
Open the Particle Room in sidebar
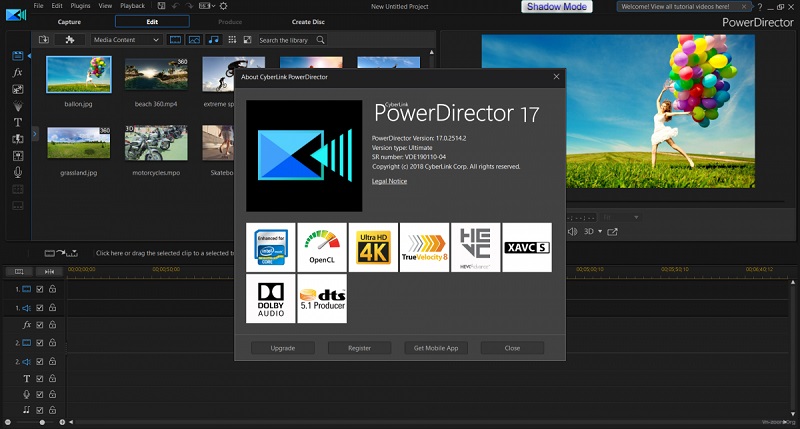pos(17,106)
